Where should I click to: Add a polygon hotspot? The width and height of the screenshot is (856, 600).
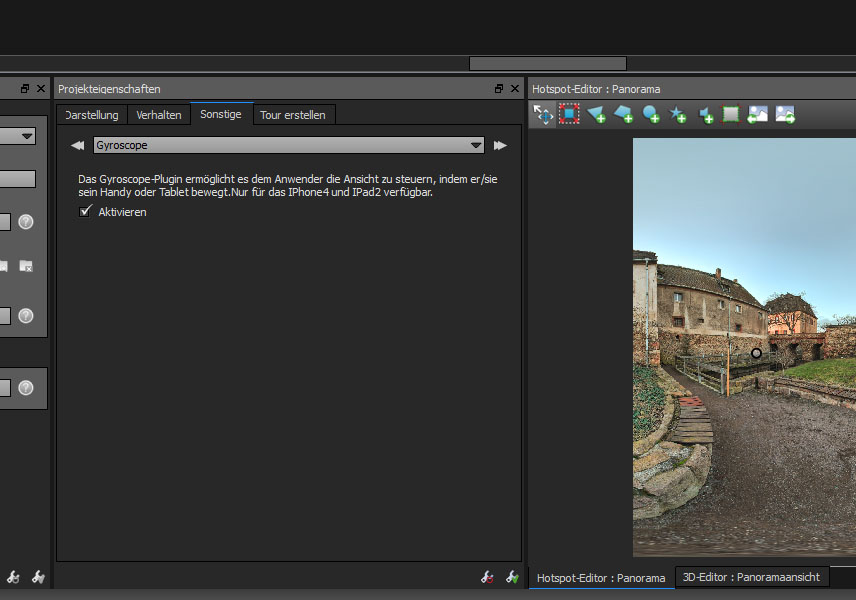tap(624, 114)
